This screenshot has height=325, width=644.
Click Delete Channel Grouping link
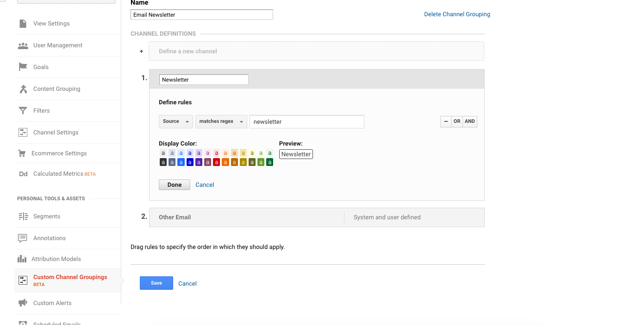coord(457,14)
